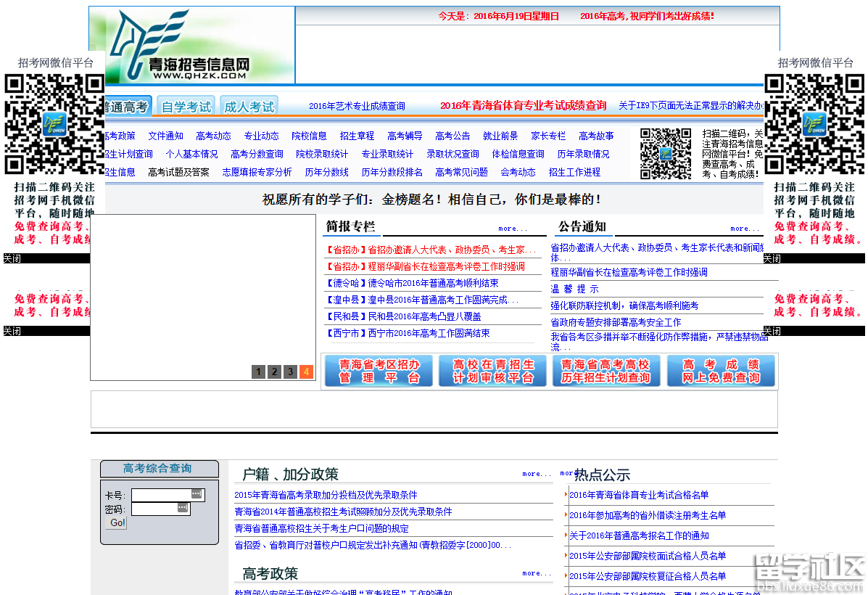The image size is (868, 595).
Task: Open 专业录取统计 link
Action: coord(387,154)
